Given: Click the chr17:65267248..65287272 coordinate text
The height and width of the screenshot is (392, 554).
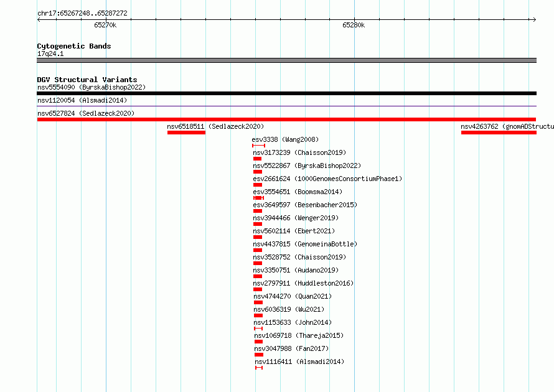Looking at the screenshot, I should [82, 13].
